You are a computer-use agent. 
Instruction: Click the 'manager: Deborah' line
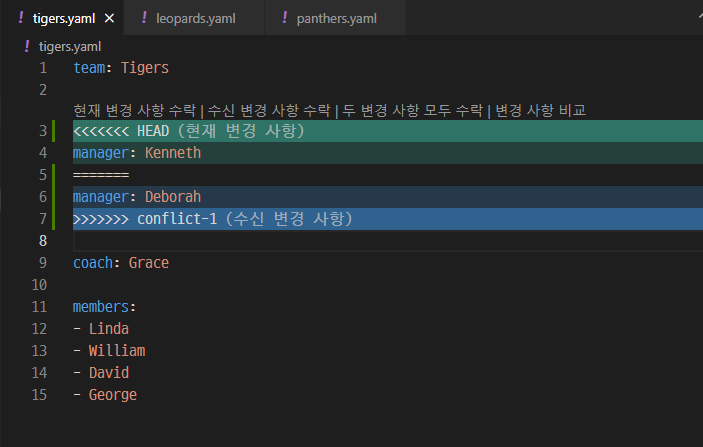pos(388,197)
